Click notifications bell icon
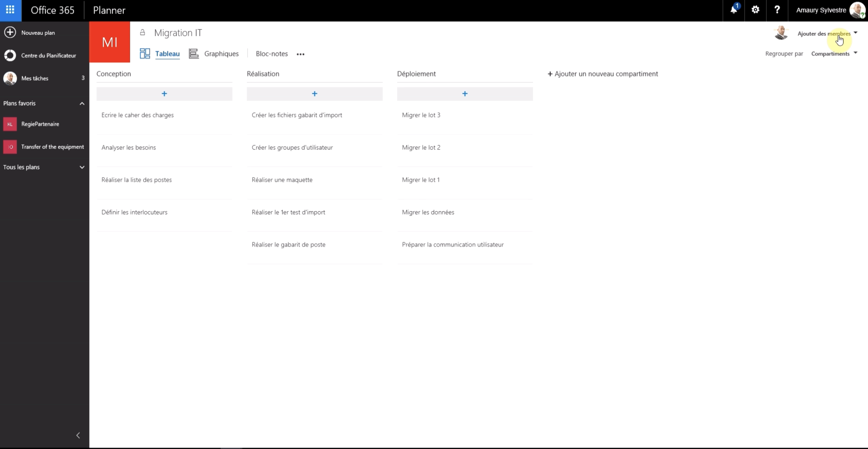 click(x=733, y=10)
